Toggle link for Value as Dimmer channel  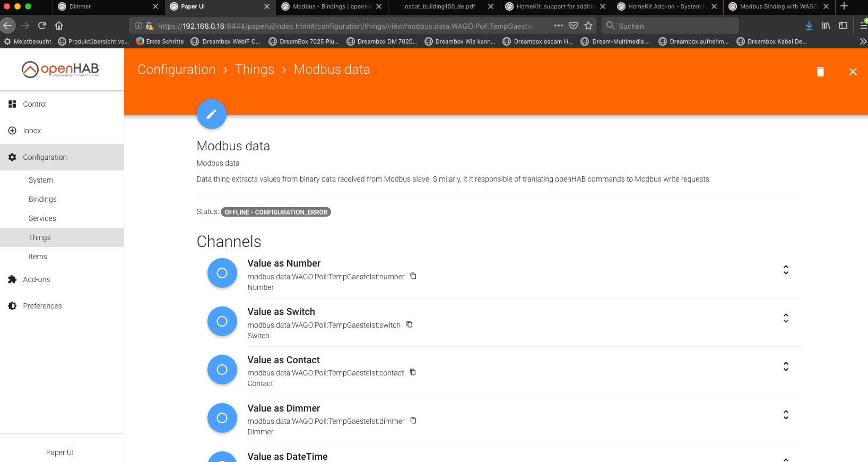click(222, 418)
